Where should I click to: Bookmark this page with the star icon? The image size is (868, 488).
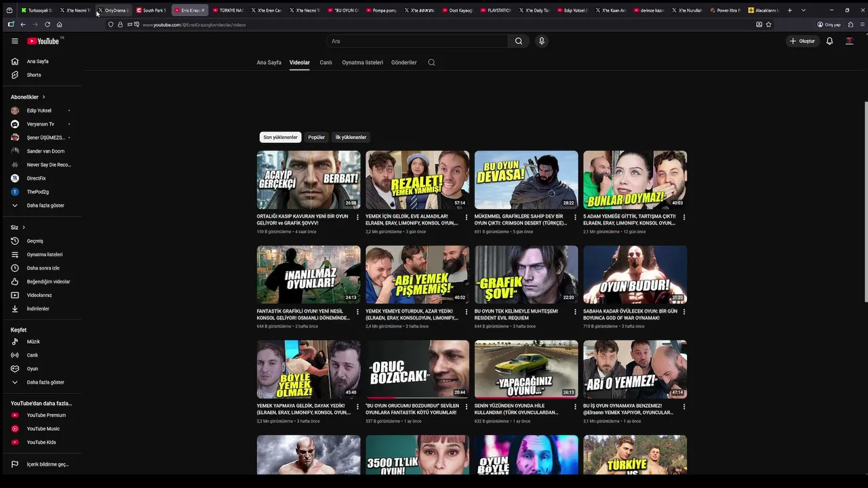pyautogui.click(x=768, y=24)
